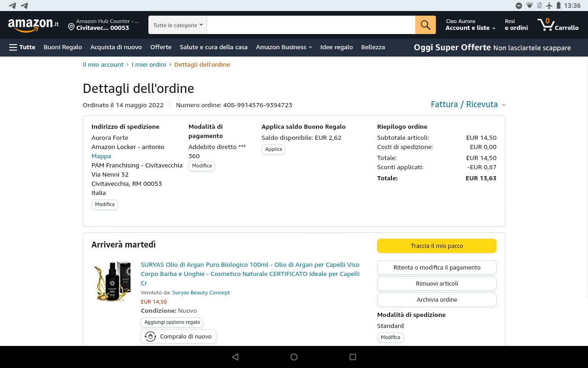Click the Via Nenni 32 address line

click(110, 174)
